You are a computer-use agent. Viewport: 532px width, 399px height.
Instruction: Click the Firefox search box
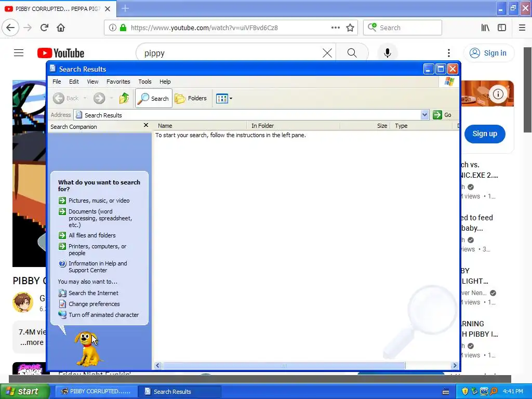click(x=403, y=28)
